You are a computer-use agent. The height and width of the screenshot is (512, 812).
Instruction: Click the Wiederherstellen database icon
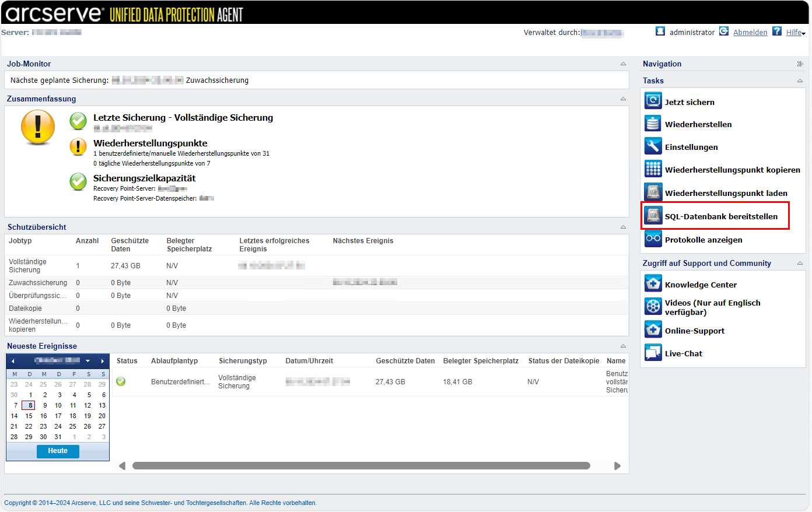pyautogui.click(x=653, y=124)
